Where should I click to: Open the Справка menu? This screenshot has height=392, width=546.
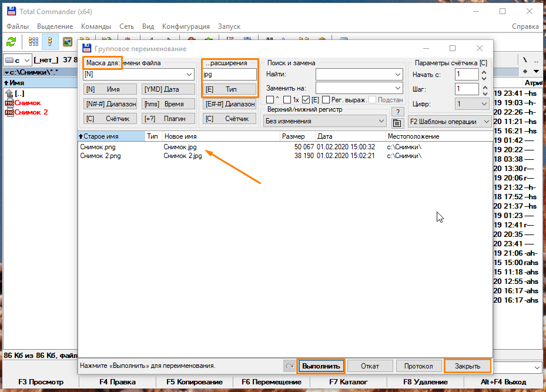pyautogui.click(x=525, y=26)
